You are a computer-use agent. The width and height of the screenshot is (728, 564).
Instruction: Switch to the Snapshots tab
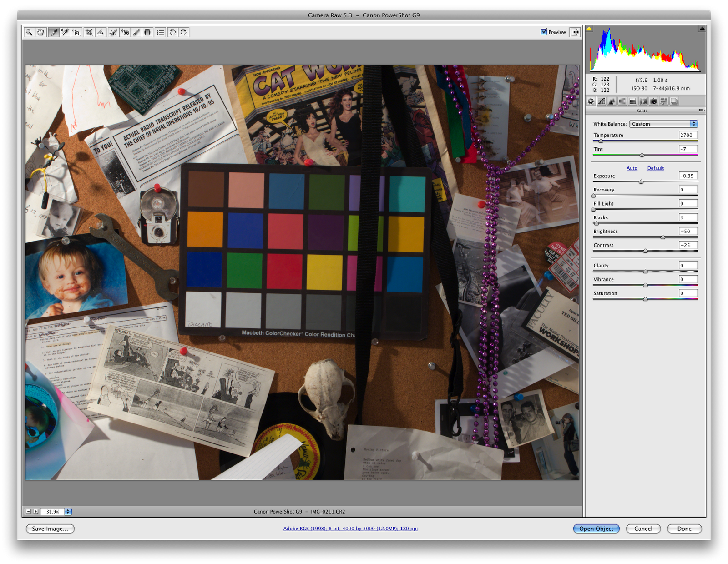pos(675,101)
